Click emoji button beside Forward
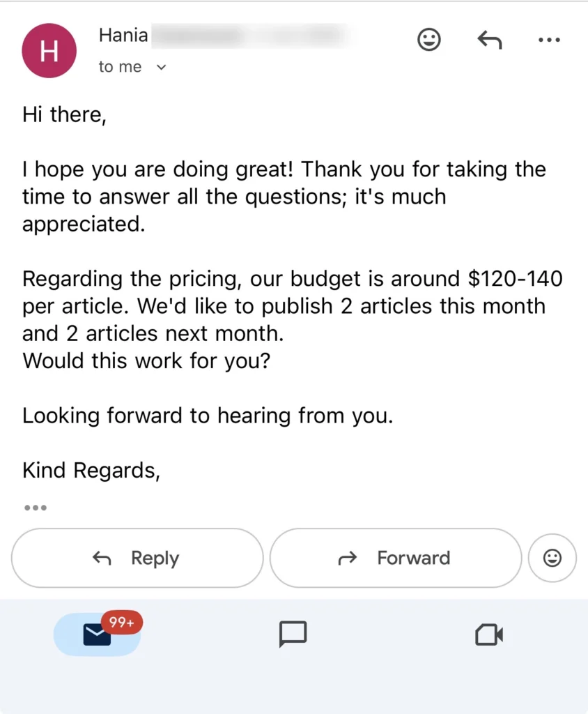 pos(552,558)
